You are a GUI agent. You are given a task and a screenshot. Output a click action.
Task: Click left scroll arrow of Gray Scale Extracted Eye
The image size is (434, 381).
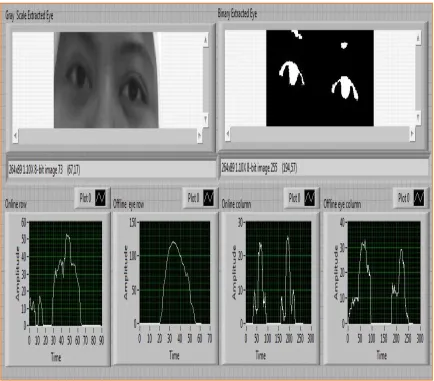click(x=15, y=136)
